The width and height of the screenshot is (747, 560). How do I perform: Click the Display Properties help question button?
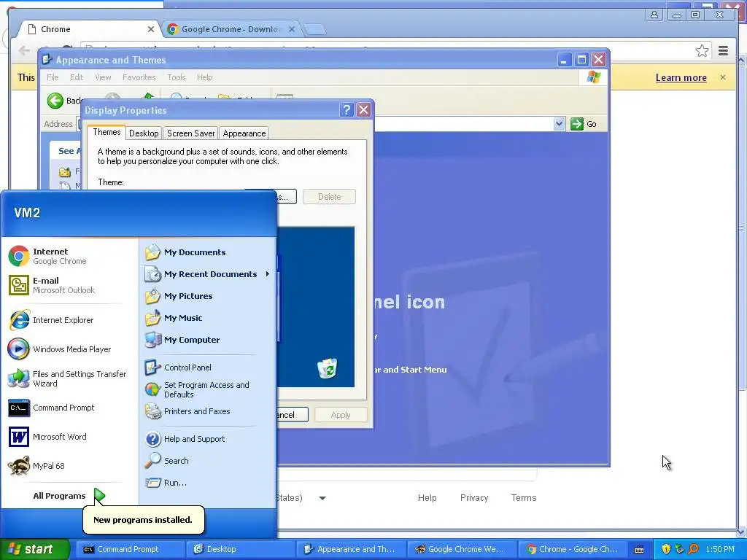click(x=347, y=110)
